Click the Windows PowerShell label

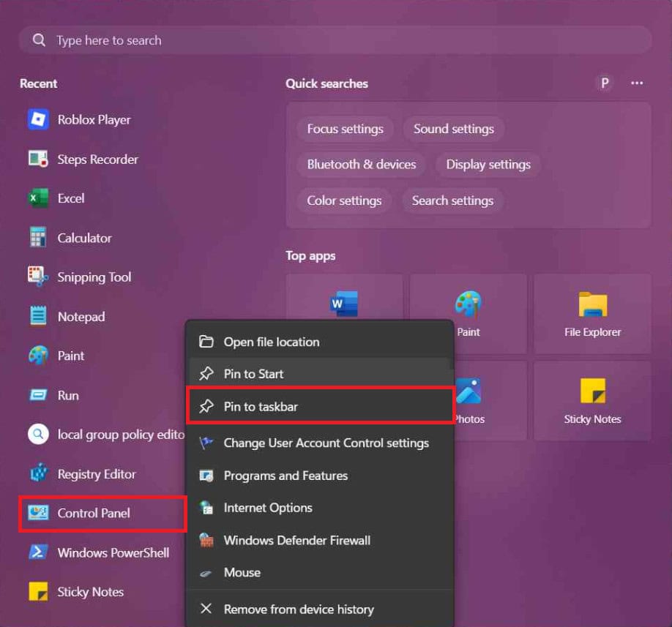coord(113,552)
